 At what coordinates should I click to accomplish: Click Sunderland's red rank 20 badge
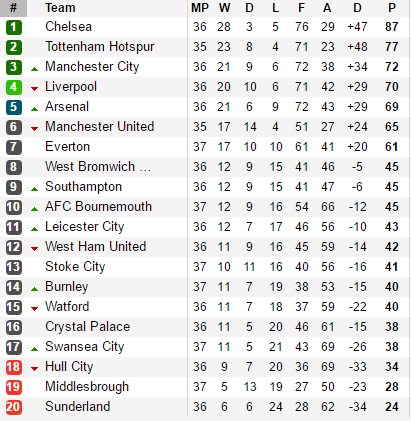pos(14,407)
